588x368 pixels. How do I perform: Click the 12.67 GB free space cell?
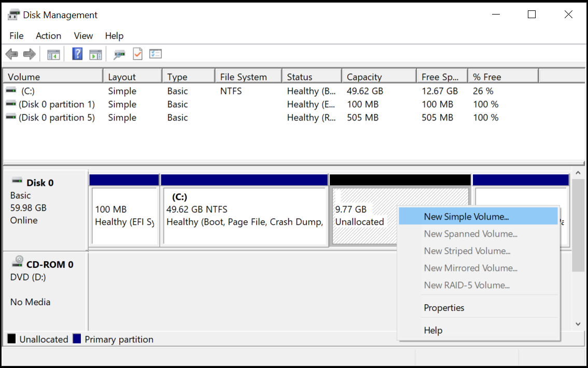(440, 91)
